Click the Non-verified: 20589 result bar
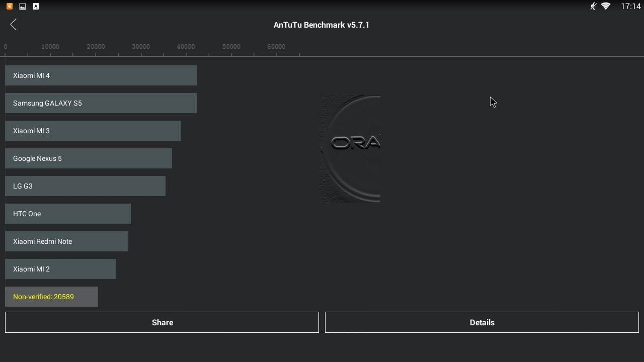644x362 pixels. click(51, 297)
